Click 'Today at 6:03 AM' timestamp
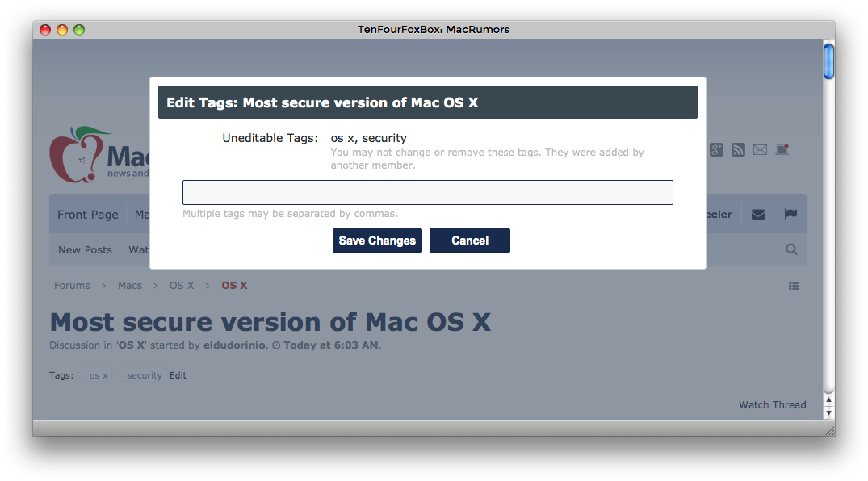868x481 pixels. 330,345
